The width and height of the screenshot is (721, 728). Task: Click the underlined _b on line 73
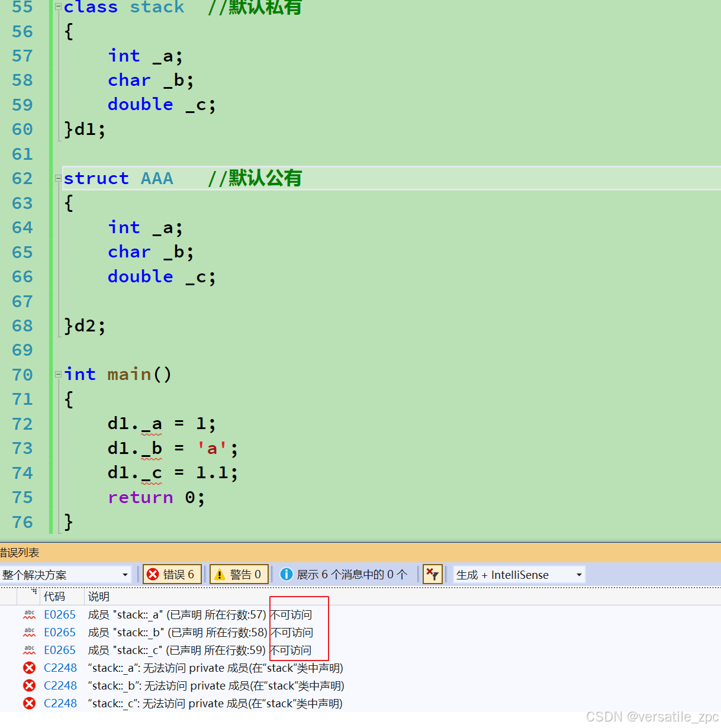coord(152,449)
